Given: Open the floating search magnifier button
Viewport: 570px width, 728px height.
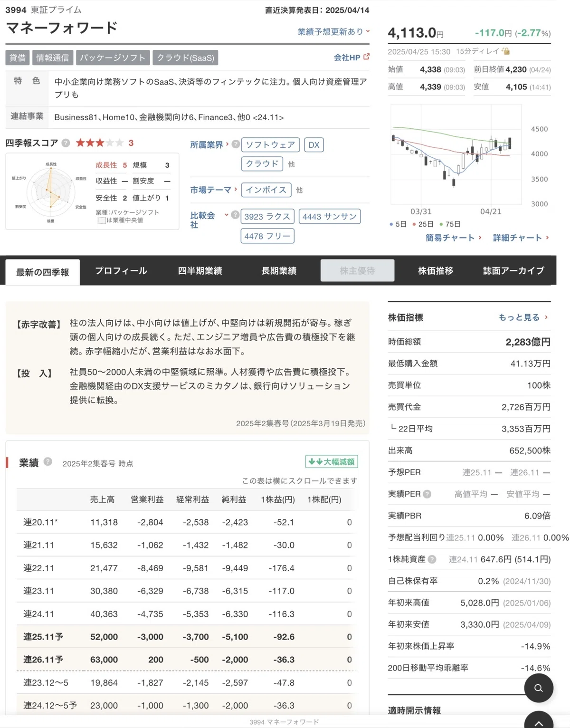Looking at the screenshot, I should (539, 688).
